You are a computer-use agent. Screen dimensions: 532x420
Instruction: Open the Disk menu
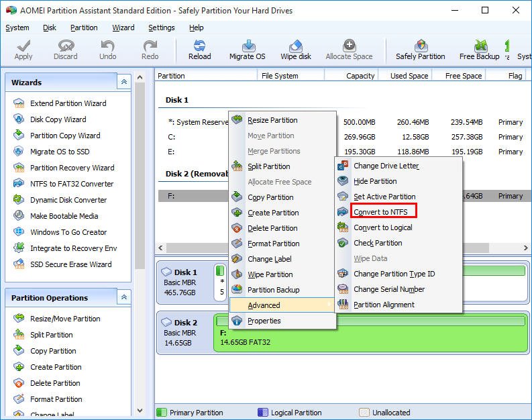coord(50,28)
